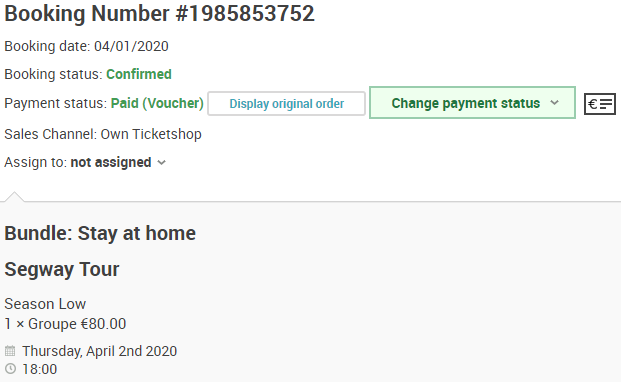Click the 1 × Groupe €80.00 line
This screenshot has height=382, width=621.
(65, 324)
